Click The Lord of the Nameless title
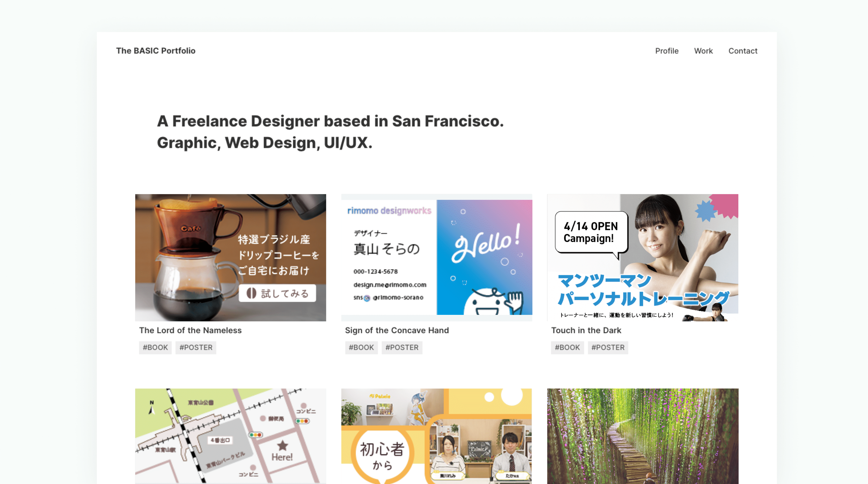Screen dimensions: 868x484 pyautogui.click(x=190, y=330)
